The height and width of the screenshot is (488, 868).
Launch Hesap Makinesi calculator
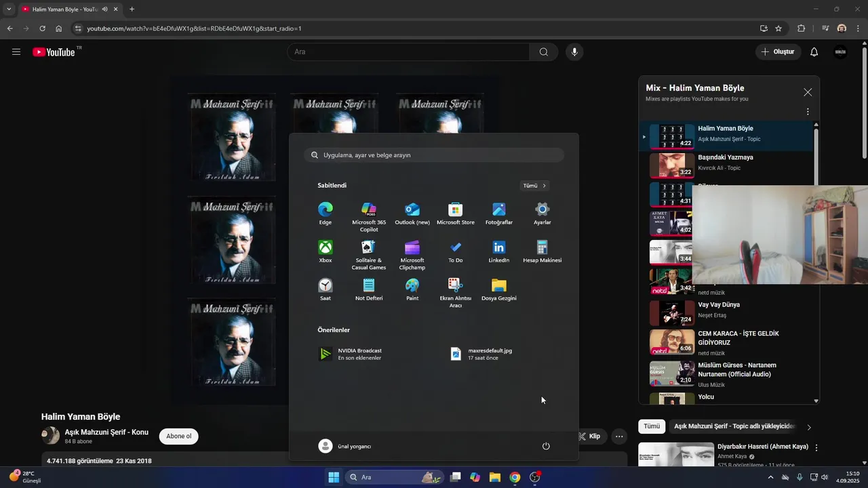542,251
